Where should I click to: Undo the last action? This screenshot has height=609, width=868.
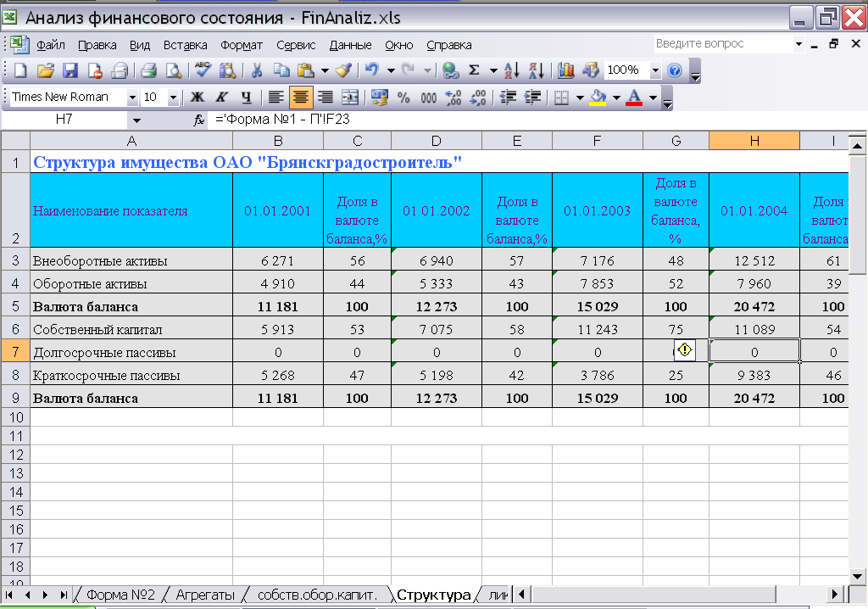[x=372, y=70]
